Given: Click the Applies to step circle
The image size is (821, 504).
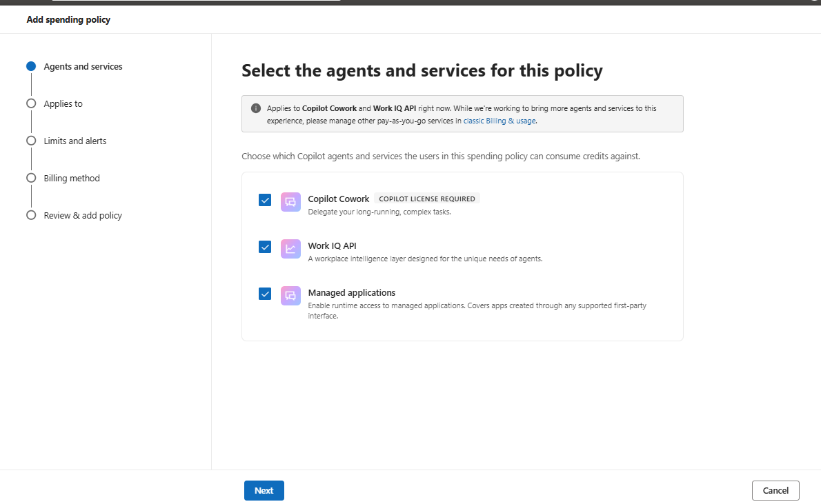Looking at the screenshot, I should (x=31, y=103).
